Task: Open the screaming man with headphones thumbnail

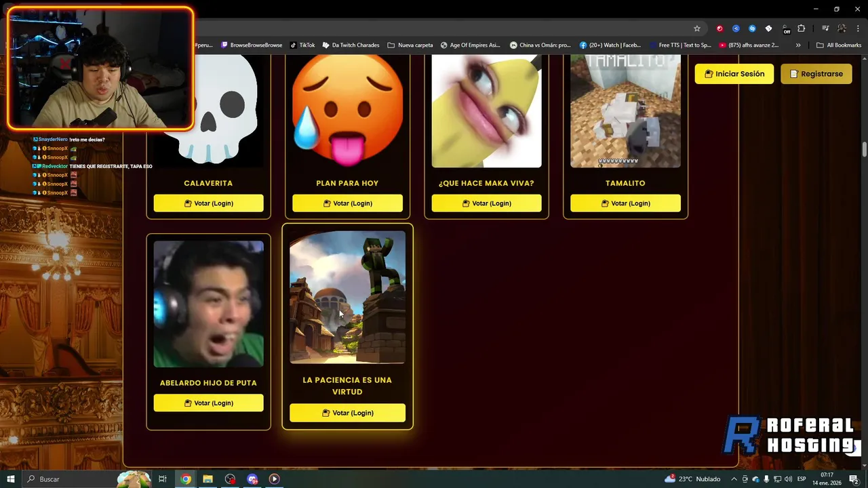Action: 208,304
